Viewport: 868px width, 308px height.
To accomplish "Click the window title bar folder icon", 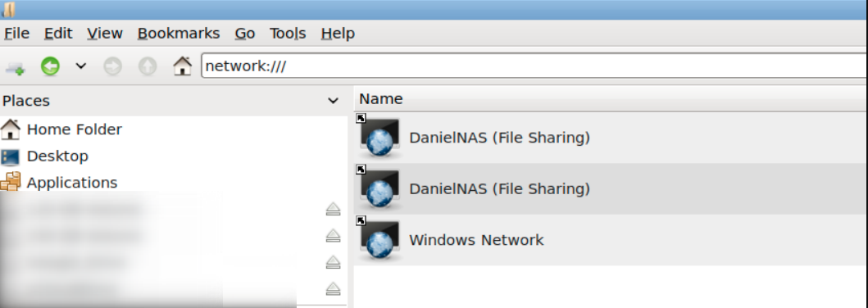I will point(9,9).
